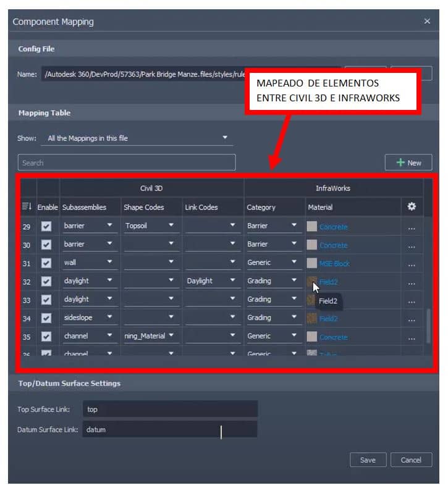Open Generic category dropdown row 31
This screenshot has height=488, width=448.
pyautogui.click(x=274, y=263)
